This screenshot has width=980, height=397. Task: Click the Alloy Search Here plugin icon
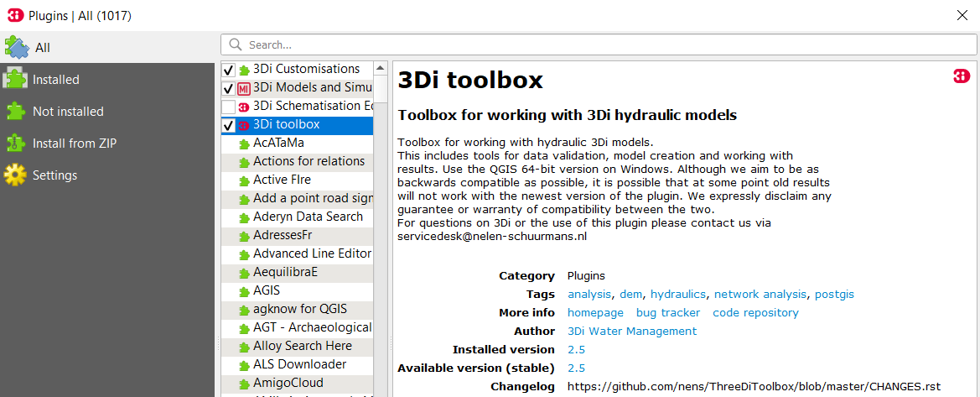pyautogui.click(x=244, y=347)
